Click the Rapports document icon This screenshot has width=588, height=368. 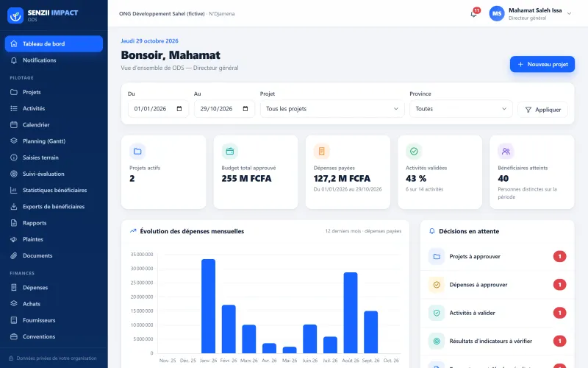(14, 223)
